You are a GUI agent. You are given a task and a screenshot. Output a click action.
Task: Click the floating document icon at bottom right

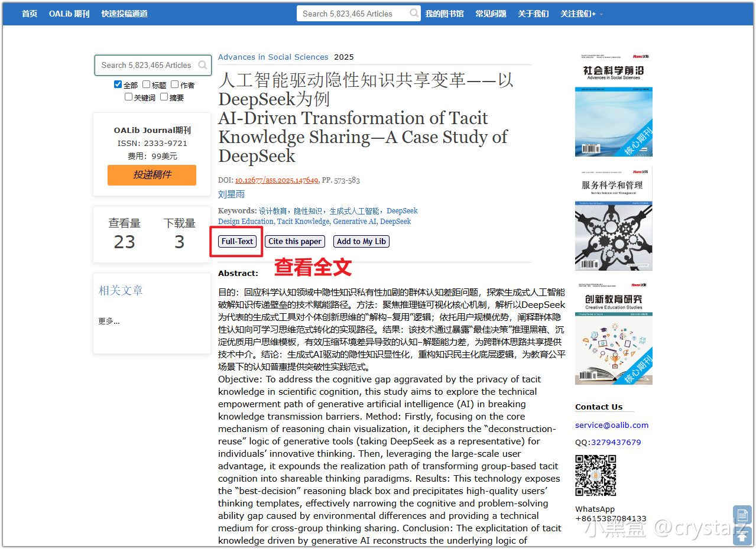click(742, 515)
